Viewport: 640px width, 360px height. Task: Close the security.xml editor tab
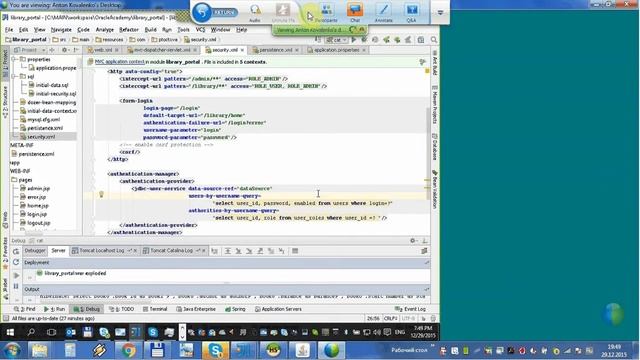click(x=242, y=50)
